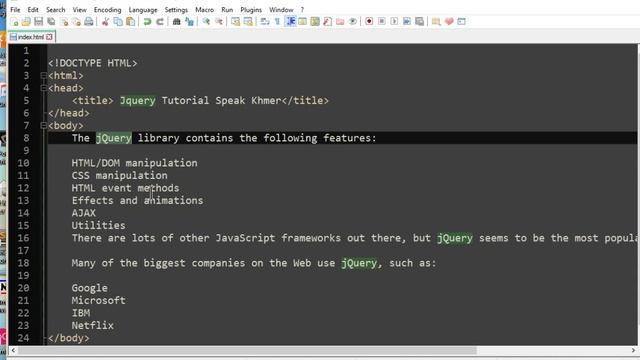Click the Save All icon
This screenshot has width=640, height=360.
[51, 22]
